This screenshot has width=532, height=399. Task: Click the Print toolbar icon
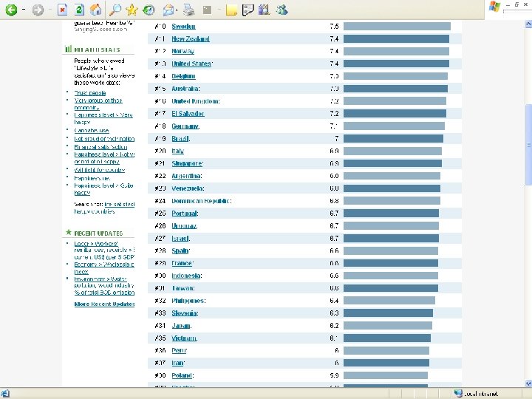(x=189, y=10)
